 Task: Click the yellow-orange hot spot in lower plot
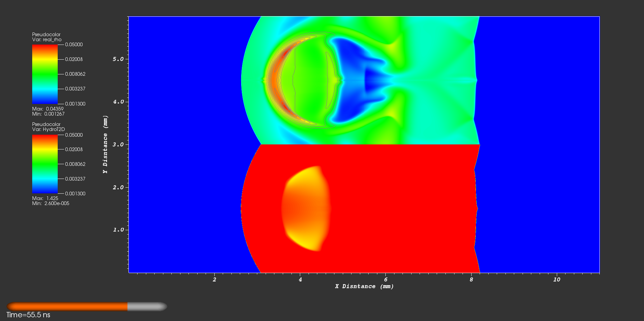[x=306, y=208]
